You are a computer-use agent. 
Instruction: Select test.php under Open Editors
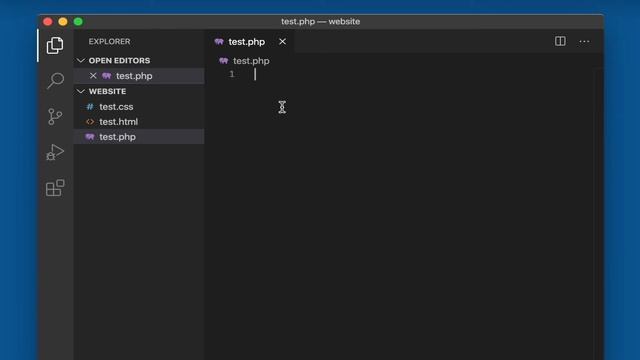click(139, 76)
